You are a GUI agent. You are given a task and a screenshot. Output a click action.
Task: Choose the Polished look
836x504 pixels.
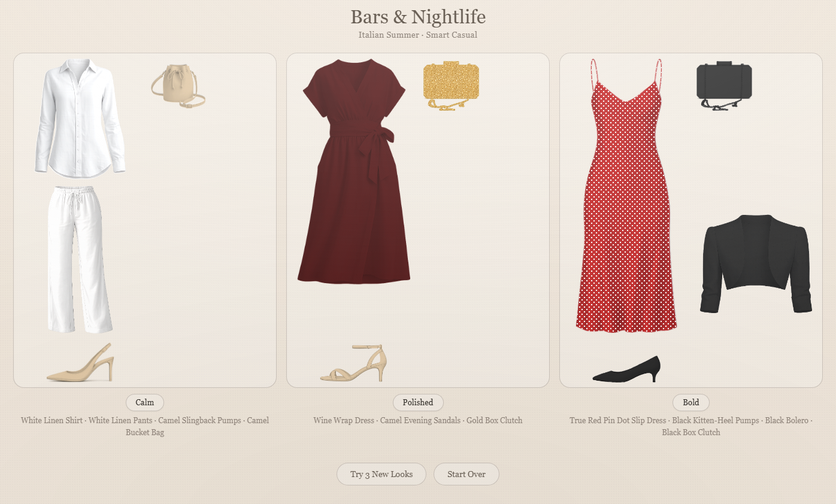(x=418, y=403)
